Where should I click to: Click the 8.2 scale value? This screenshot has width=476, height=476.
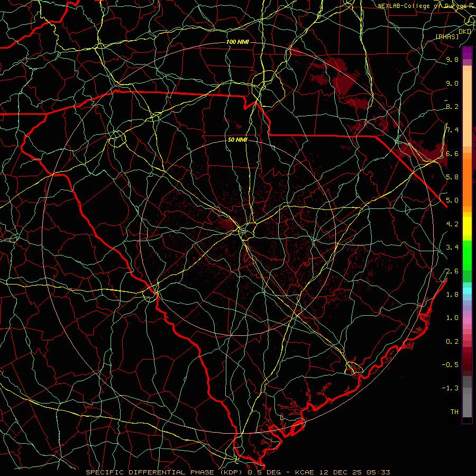tap(452, 106)
